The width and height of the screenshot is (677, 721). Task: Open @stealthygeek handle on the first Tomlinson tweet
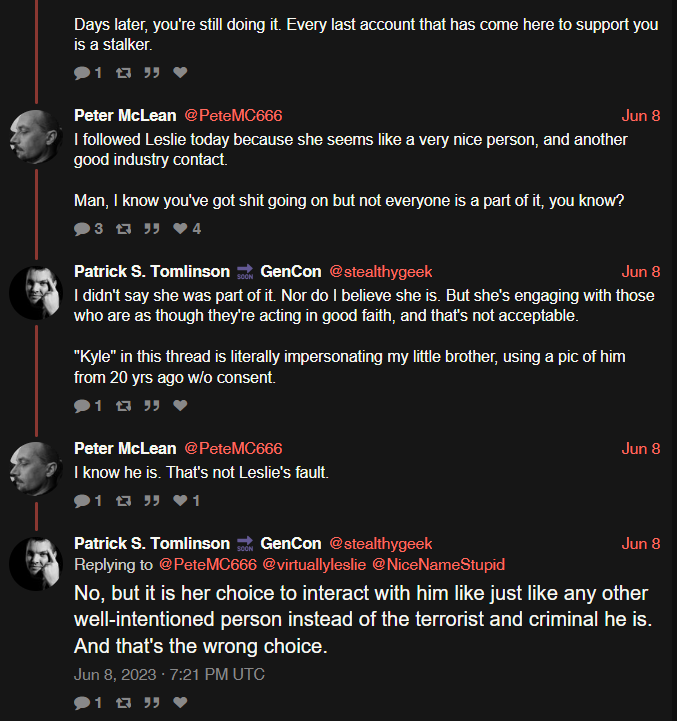pyautogui.click(x=381, y=271)
